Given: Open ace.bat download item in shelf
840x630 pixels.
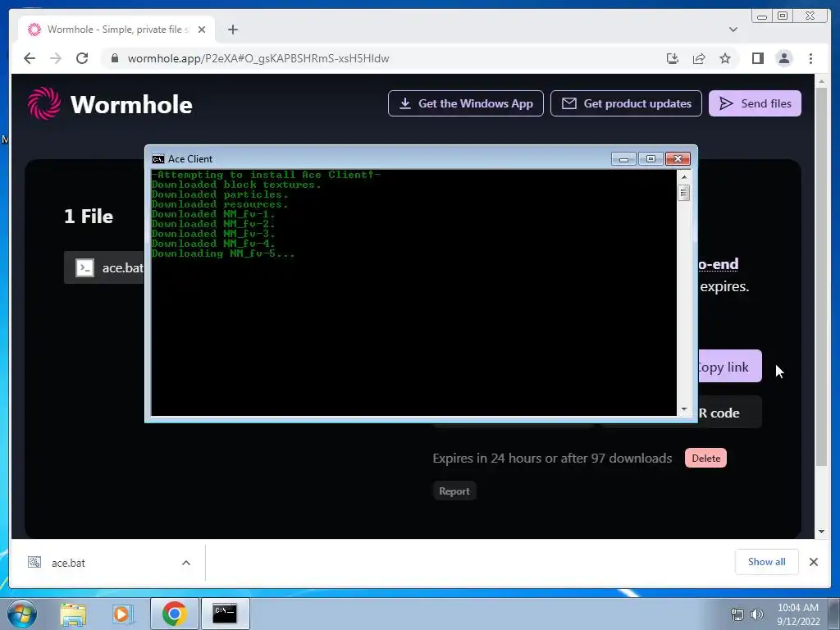Looking at the screenshot, I should click(x=68, y=563).
